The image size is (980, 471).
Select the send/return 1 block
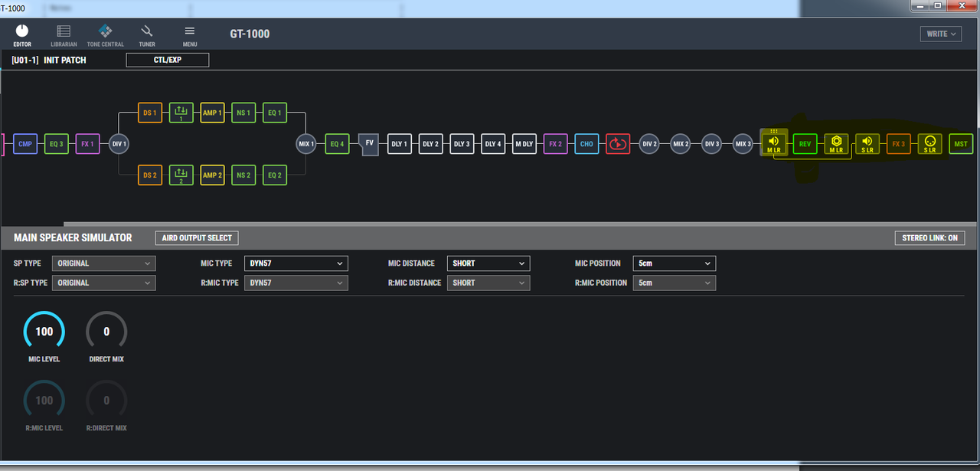(x=181, y=113)
